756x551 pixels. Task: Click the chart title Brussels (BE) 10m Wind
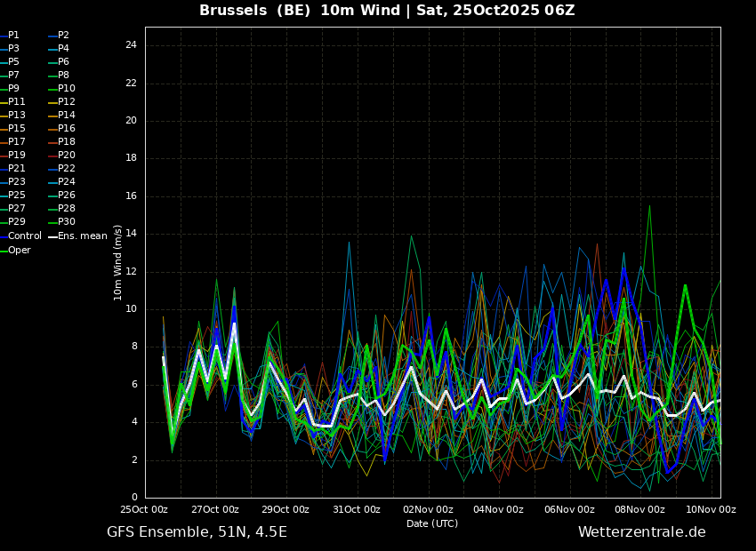(x=300, y=10)
